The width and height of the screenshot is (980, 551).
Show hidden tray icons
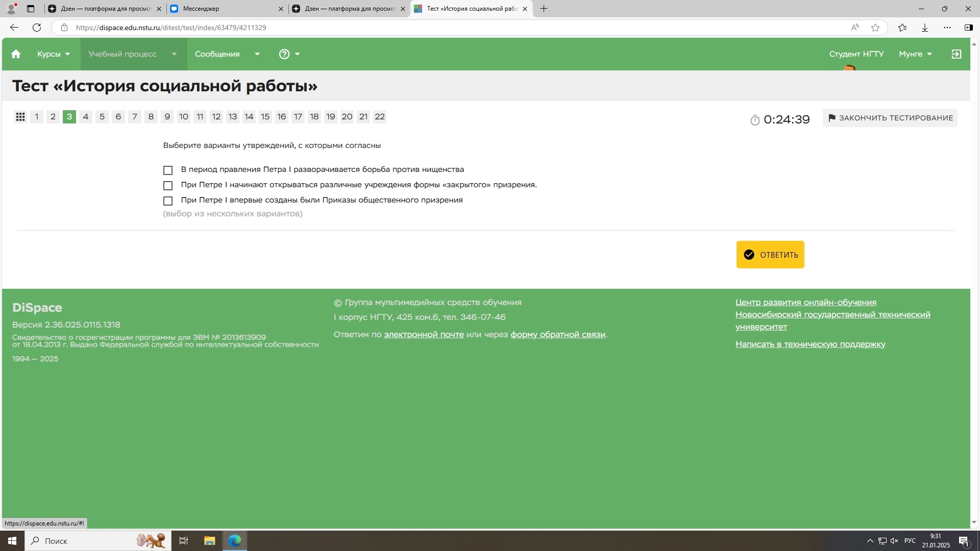click(x=870, y=541)
